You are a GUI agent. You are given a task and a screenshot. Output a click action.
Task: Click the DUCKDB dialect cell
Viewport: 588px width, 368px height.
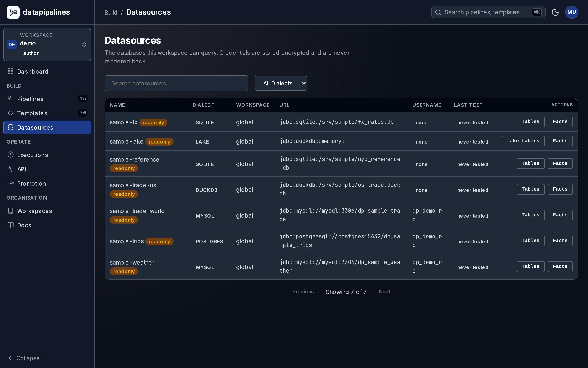[207, 190]
